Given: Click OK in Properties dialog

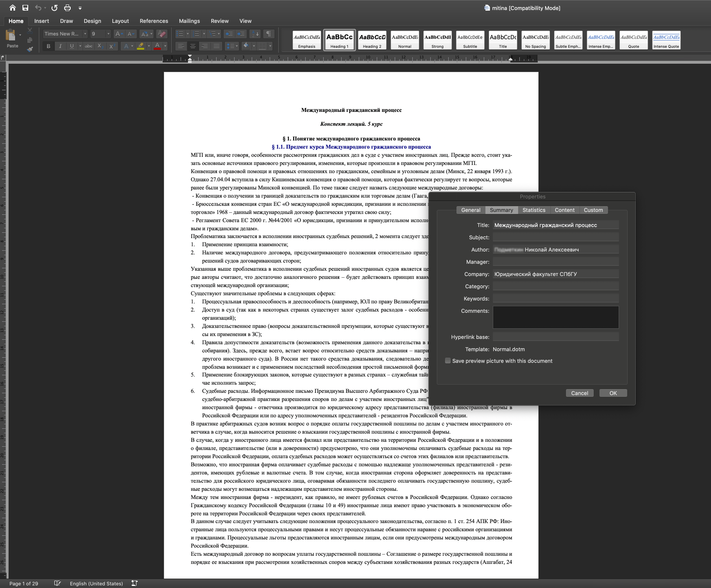Looking at the screenshot, I should (x=613, y=393).
